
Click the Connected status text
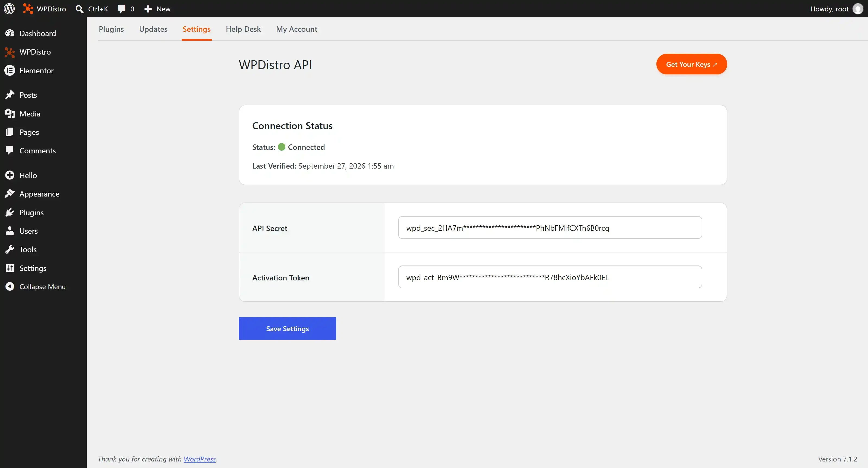[306, 147]
